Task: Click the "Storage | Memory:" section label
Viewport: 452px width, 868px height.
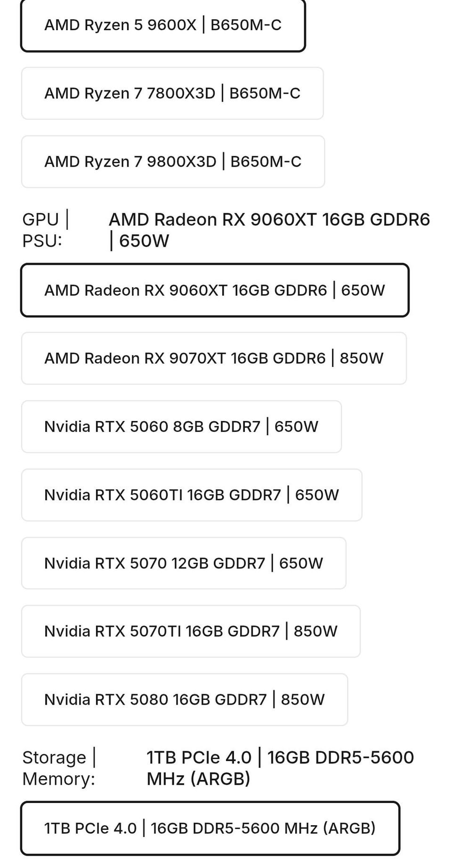Action: click(x=59, y=768)
